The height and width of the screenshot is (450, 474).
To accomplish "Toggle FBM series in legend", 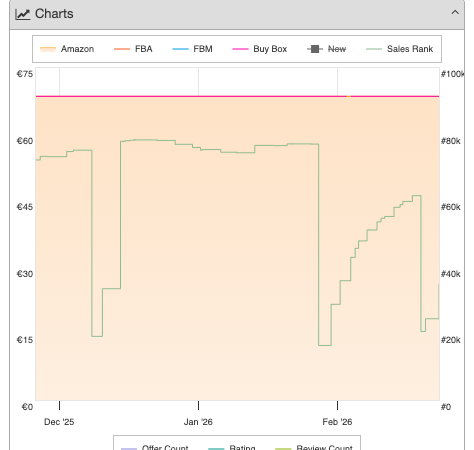I will pos(192,49).
